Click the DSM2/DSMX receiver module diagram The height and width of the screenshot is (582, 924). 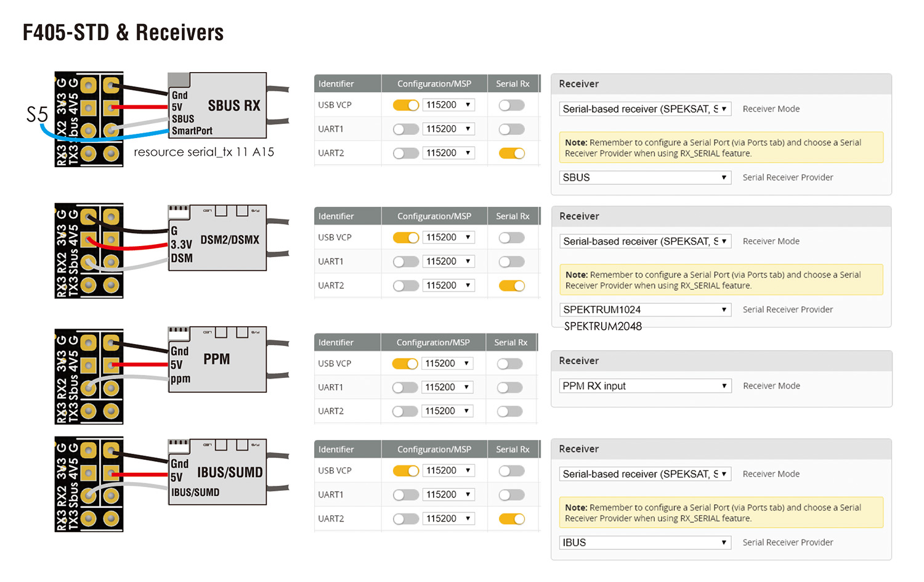coord(217,239)
